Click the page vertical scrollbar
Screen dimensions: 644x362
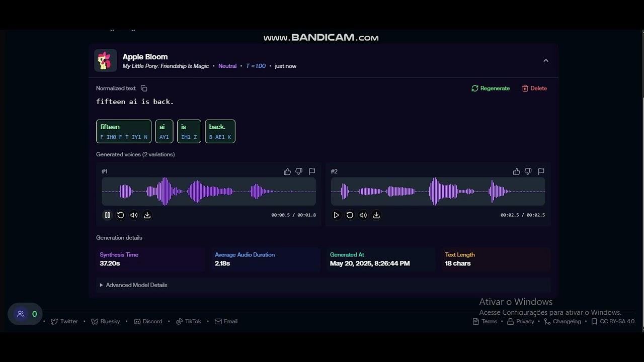(x=642, y=211)
